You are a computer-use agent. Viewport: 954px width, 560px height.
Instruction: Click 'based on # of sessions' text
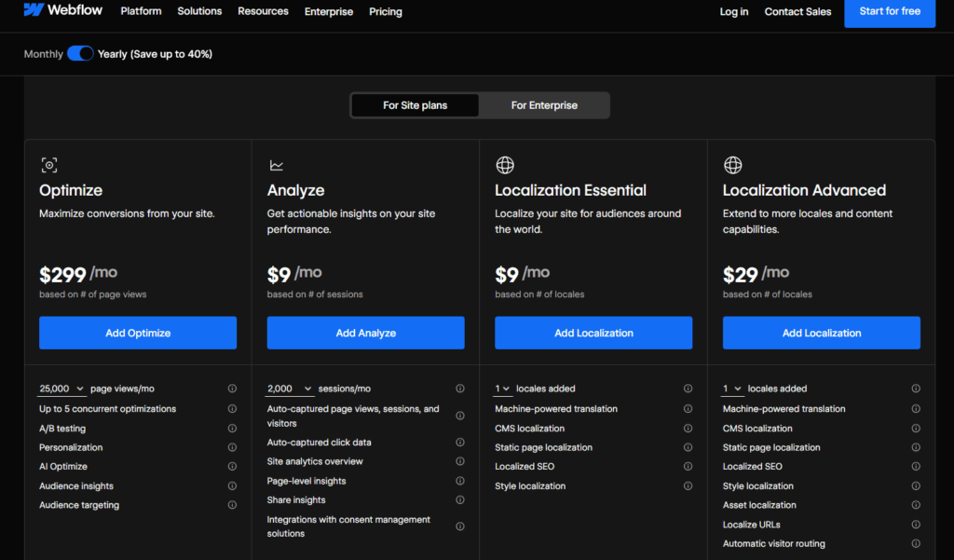315,294
